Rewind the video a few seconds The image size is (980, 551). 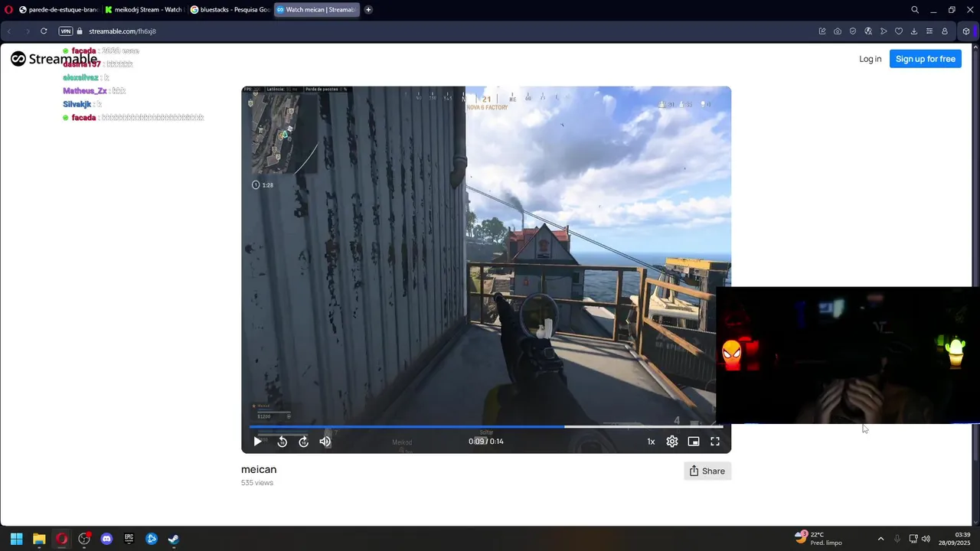tap(282, 442)
